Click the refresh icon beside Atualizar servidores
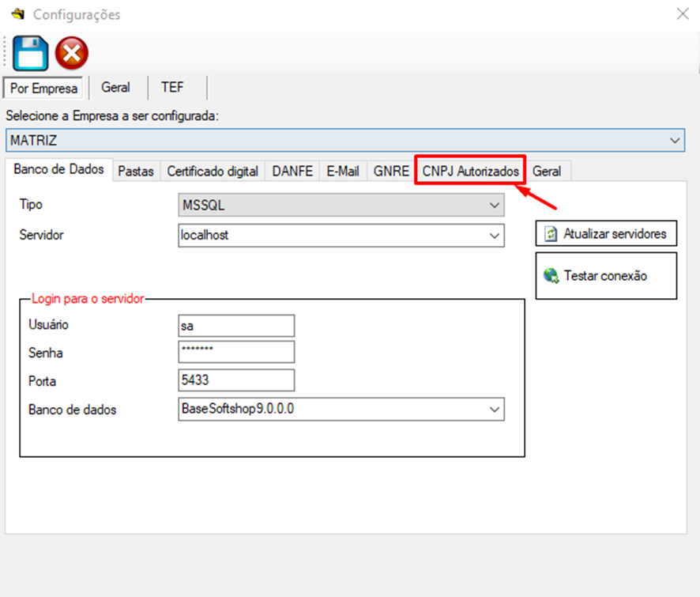Viewport: 700px width, 597px height. tap(551, 234)
